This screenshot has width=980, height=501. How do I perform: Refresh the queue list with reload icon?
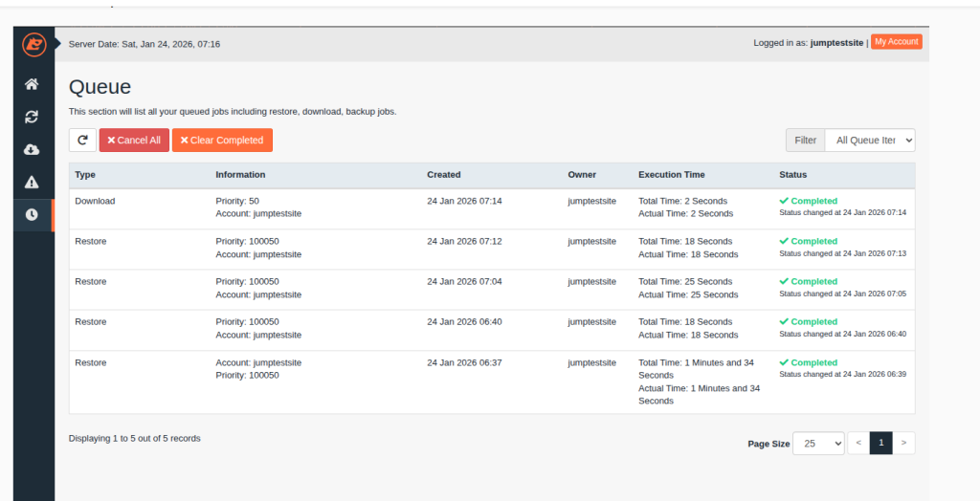point(82,141)
